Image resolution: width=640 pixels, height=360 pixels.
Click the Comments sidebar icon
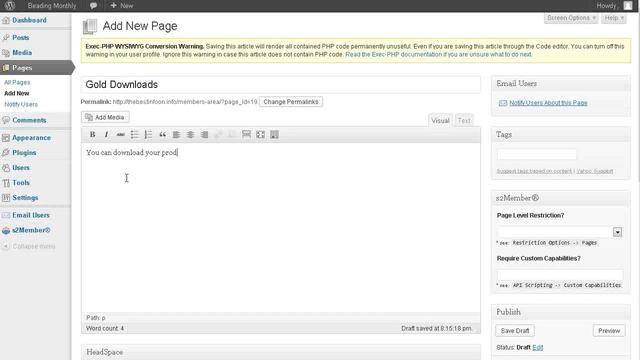pos(6,120)
